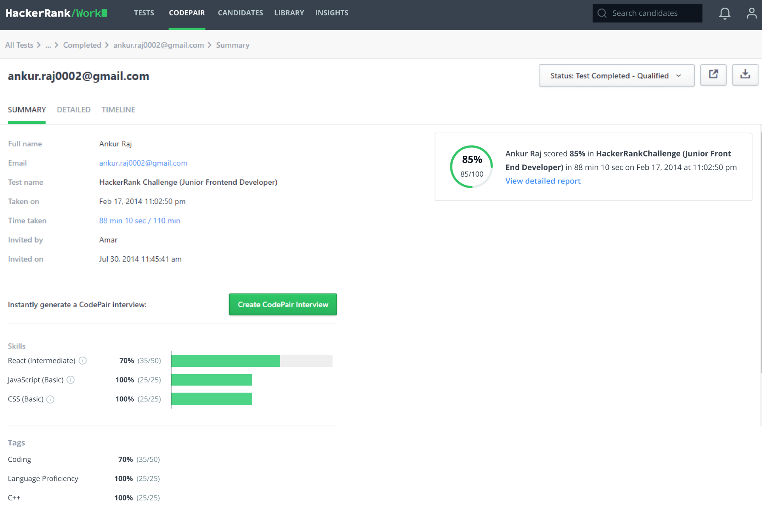Screen dimensions: 762x532
Task: Click Create CodePair Interview button
Action: click(x=283, y=304)
